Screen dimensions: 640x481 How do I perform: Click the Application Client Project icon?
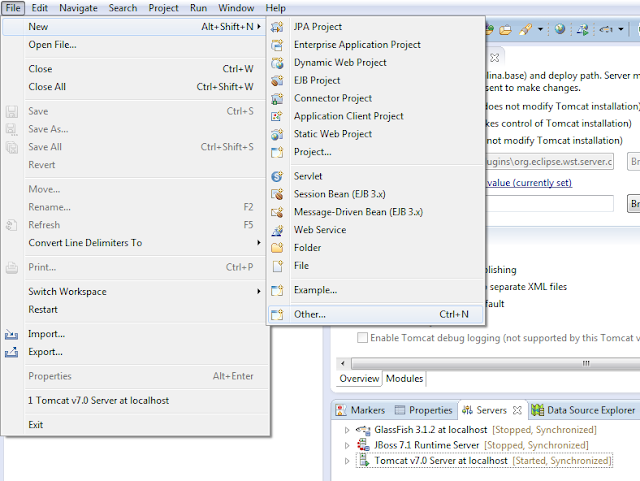pos(277,116)
